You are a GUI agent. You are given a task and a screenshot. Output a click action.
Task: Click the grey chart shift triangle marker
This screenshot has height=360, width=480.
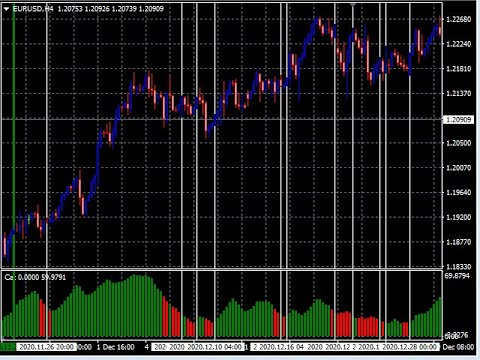pyautogui.click(x=353, y=4)
